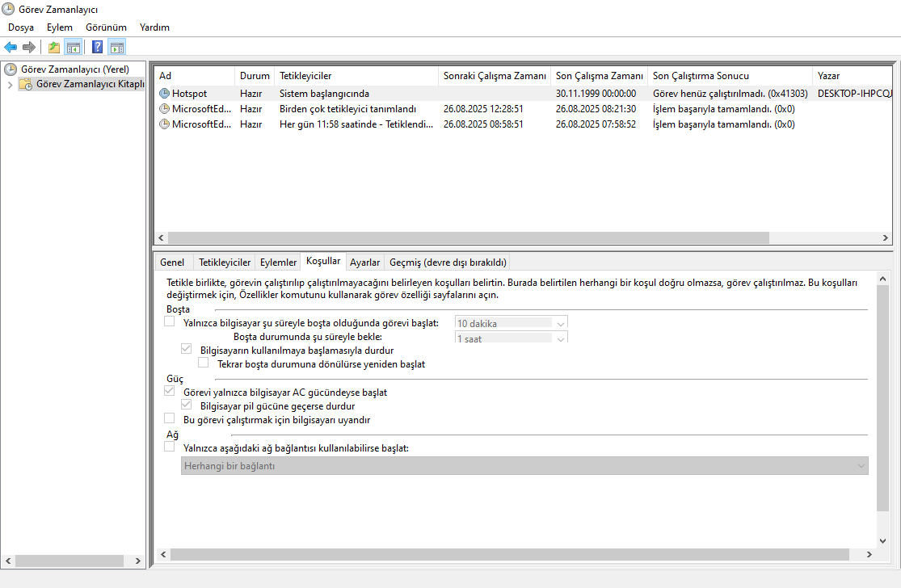Click the Hotspot task clock icon
901x588 pixels.
tap(164, 93)
